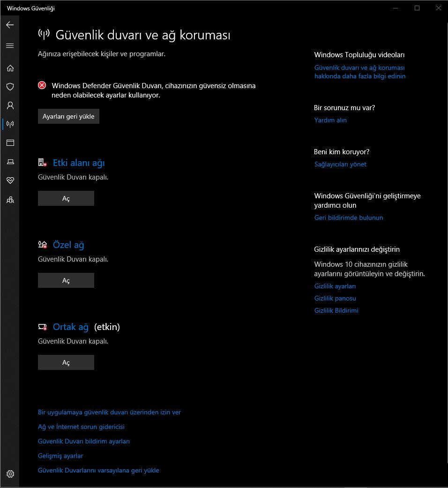
Task: Open Bir uygulamaya güvenlik duvarı üzerinden izin ver
Action: pos(109,412)
